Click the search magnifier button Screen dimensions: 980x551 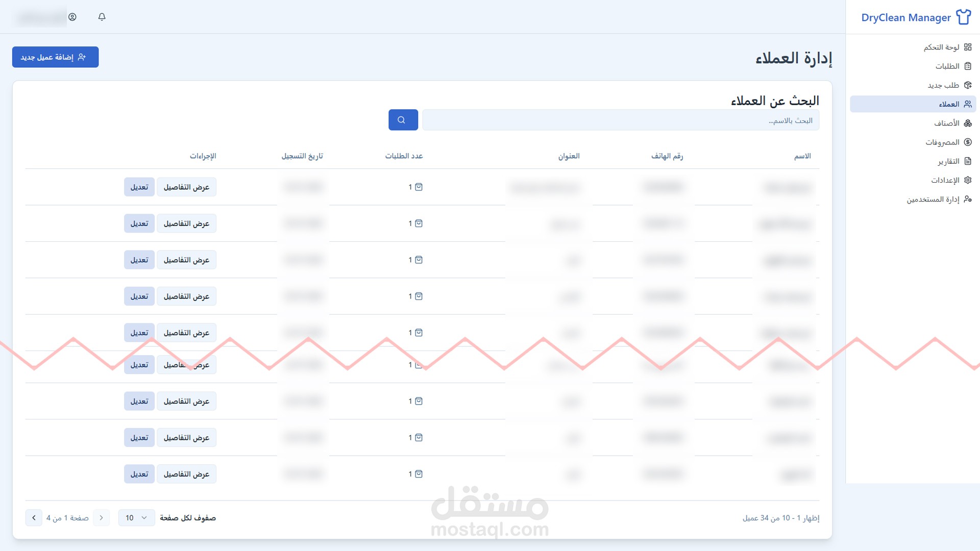point(403,120)
